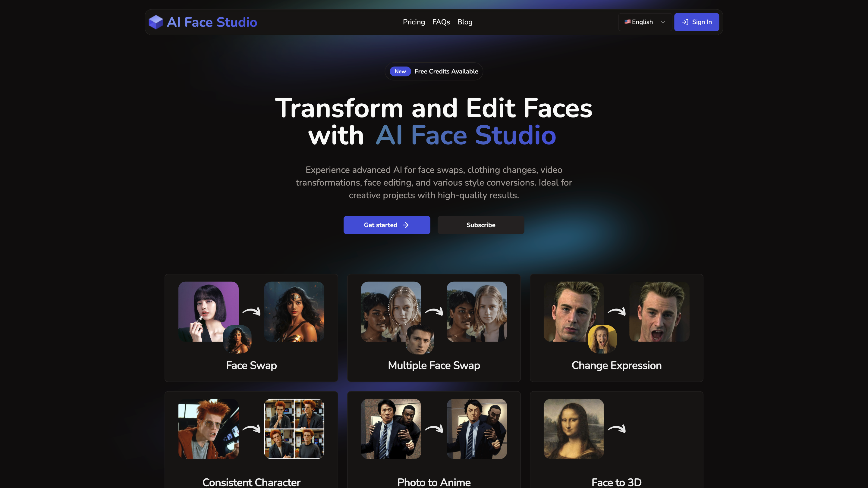Image resolution: width=868 pixels, height=488 pixels.
Task: Click the Mona Lisa thumbnail image
Action: [574, 429]
